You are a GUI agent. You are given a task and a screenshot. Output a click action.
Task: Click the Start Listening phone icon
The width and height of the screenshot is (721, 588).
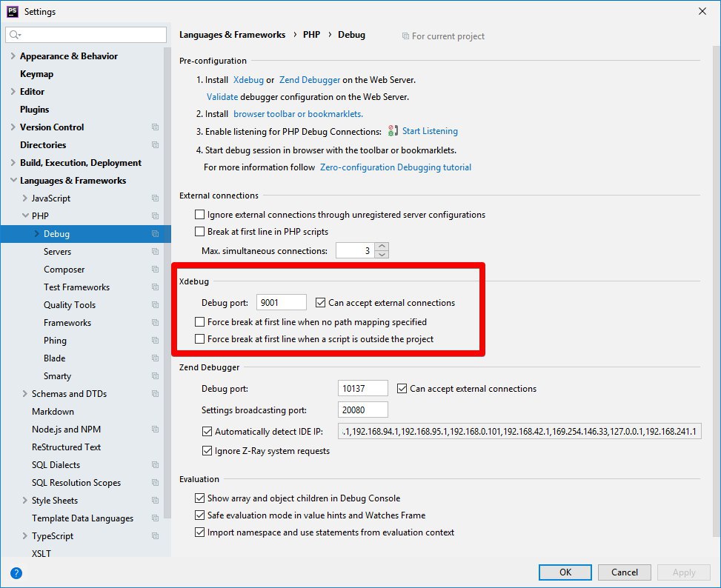(393, 131)
